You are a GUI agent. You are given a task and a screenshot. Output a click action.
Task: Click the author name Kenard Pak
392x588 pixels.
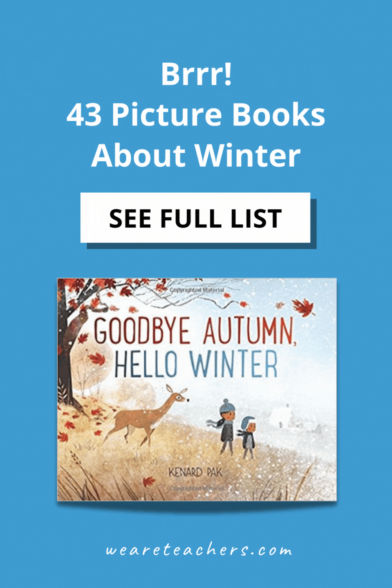pyautogui.click(x=195, y=472)
